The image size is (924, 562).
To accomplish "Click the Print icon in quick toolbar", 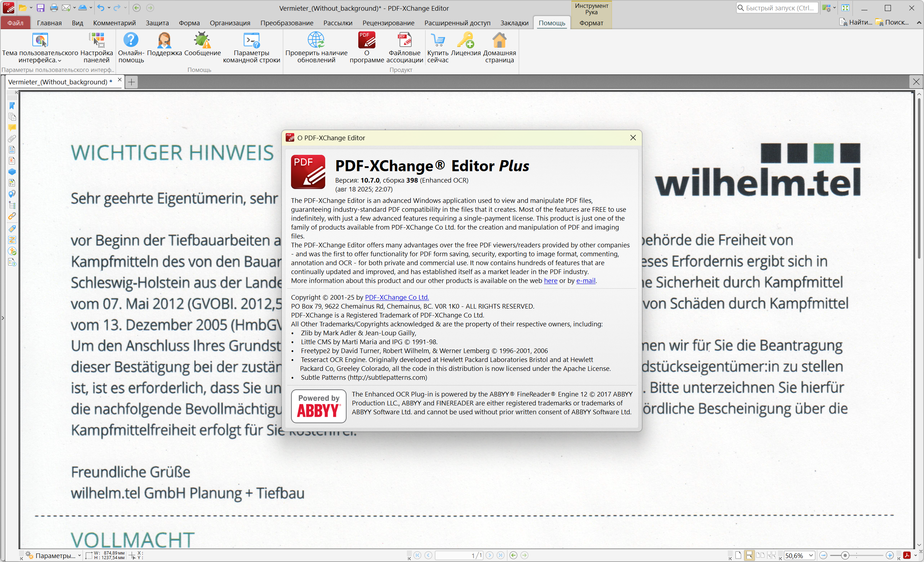I will pyautogui.click(x=54, y=7).
